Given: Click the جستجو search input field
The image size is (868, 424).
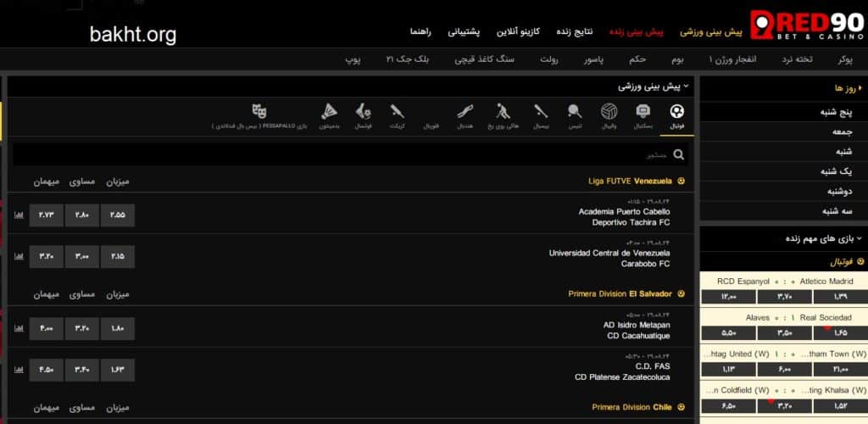Looking at the screenshot, I should tap(339, 154).
